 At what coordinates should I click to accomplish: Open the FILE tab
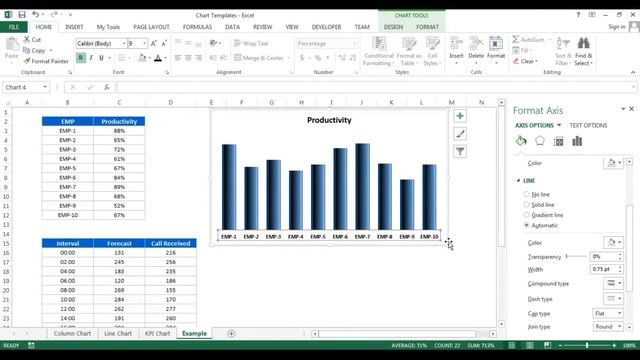tap(14, 27)
